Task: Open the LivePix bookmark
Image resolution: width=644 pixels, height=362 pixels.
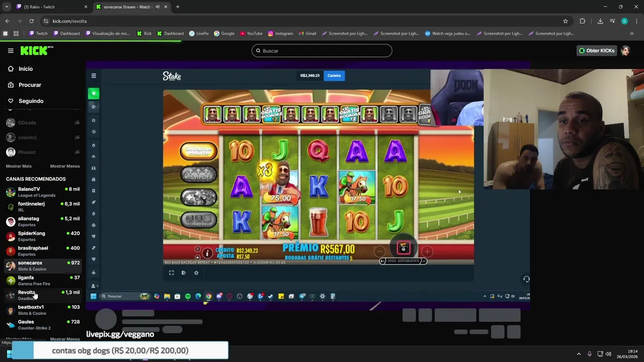Action: point(199,34)
